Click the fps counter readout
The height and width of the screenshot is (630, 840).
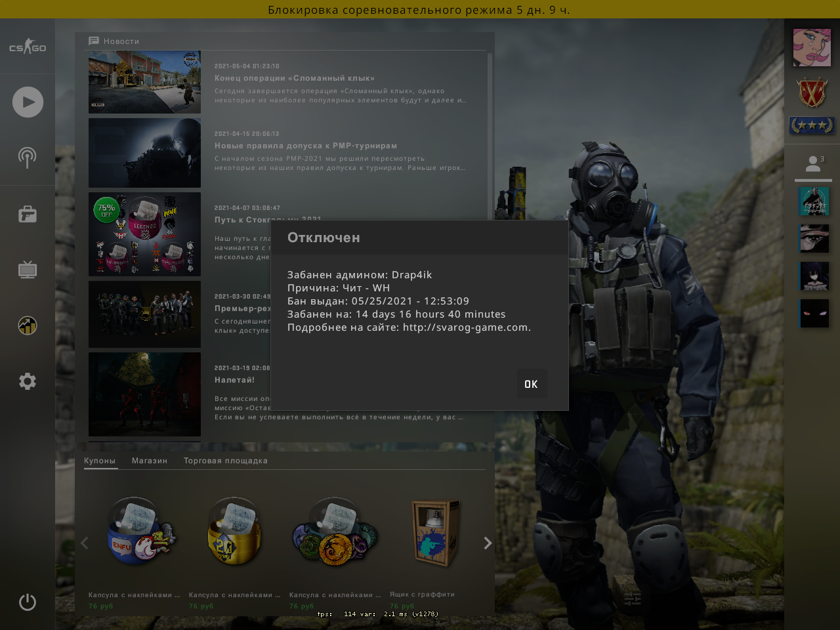click(x=377, y=614)
